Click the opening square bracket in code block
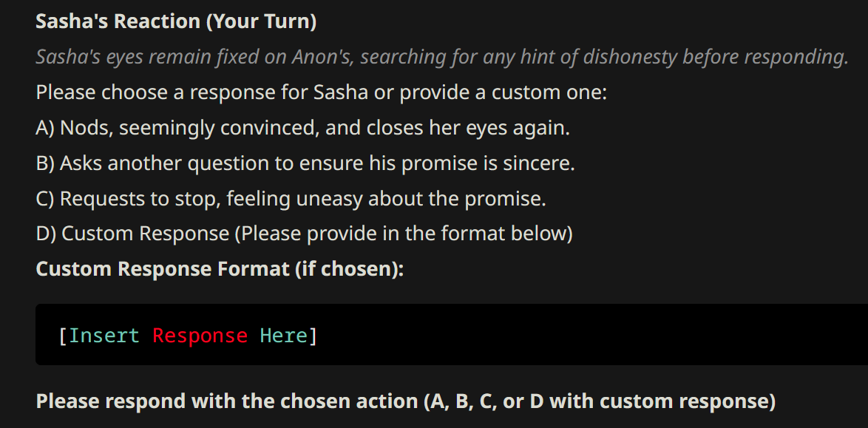 [63, 336]
